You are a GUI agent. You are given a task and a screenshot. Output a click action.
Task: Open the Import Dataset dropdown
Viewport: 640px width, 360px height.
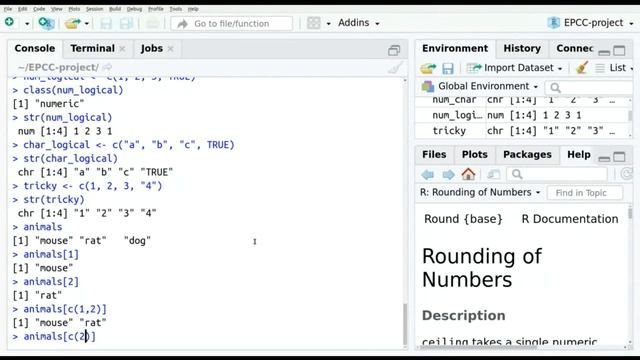pyautogui.click(x=515, y=68)
